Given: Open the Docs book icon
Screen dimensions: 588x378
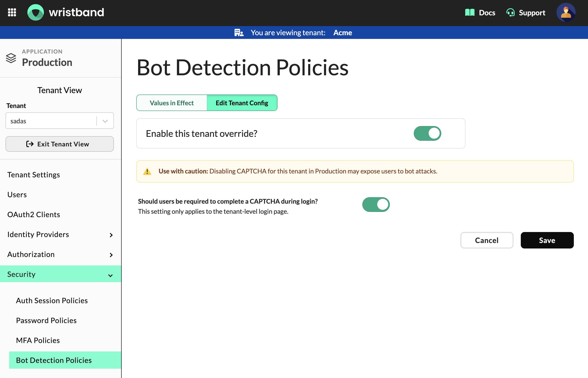Looking at the screenshot, I should coord(470,13).
